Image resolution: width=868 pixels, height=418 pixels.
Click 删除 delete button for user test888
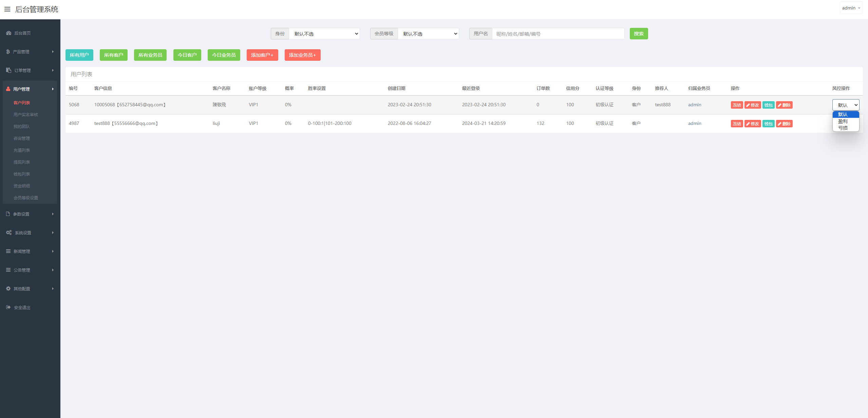click(784, 124)
